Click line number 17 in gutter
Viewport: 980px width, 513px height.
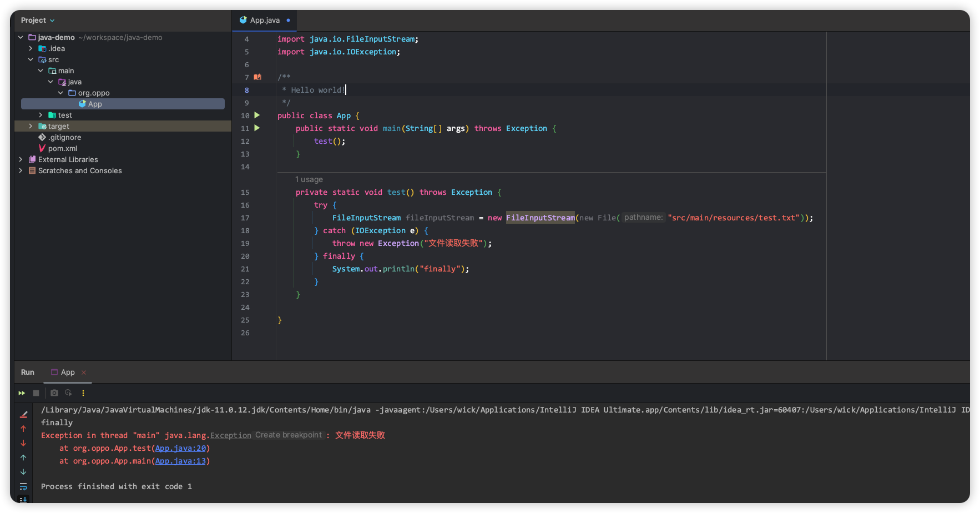click(x=245, y=218)
